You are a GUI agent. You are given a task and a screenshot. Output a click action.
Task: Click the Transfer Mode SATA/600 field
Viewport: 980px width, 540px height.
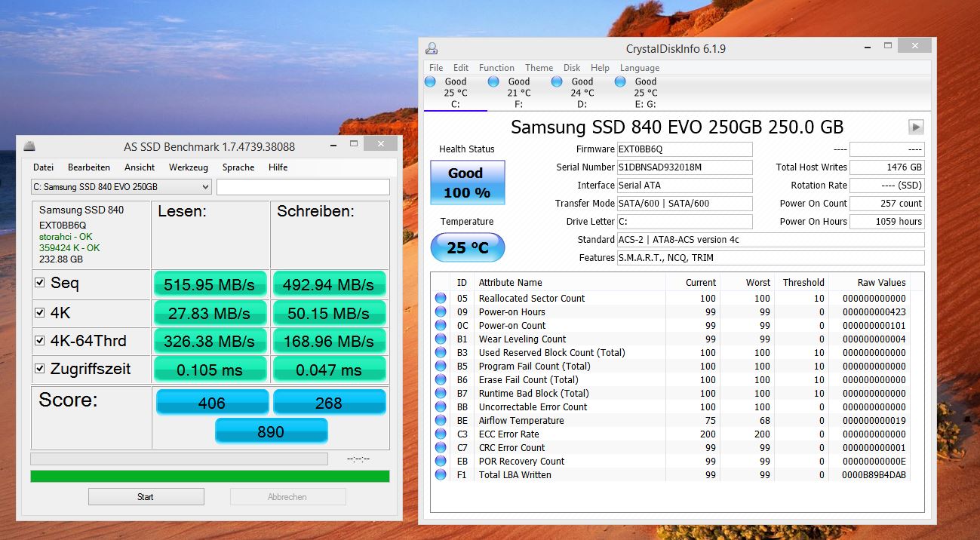tap(684, 204)
